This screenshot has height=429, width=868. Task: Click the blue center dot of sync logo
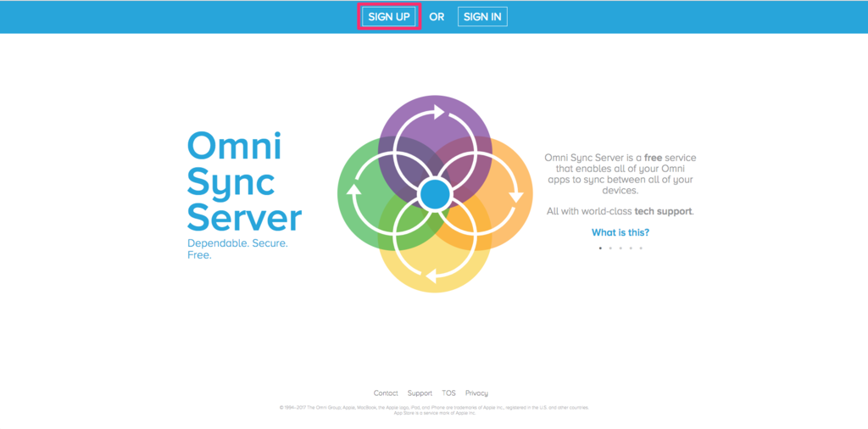(x=435, y=194)
